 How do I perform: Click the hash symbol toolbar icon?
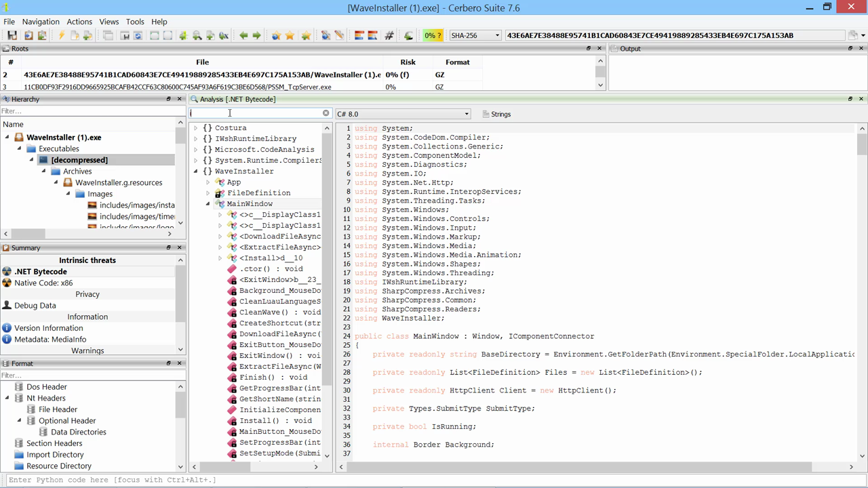pos(389,35)
